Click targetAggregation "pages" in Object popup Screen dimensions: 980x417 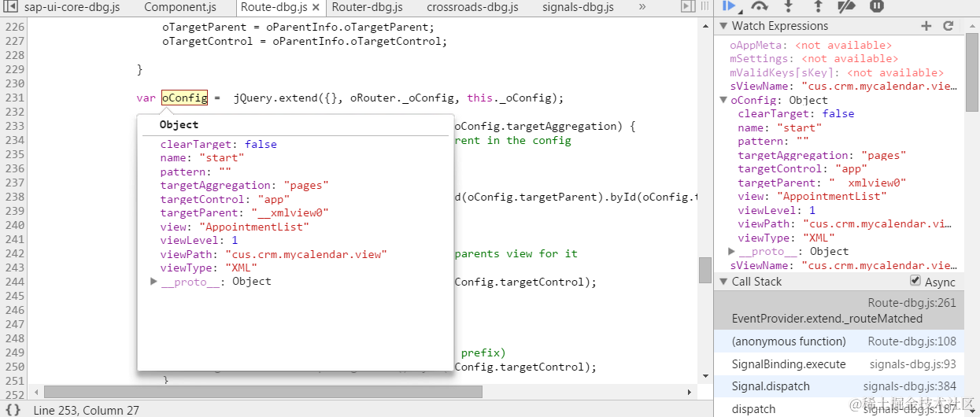(245, 185)
